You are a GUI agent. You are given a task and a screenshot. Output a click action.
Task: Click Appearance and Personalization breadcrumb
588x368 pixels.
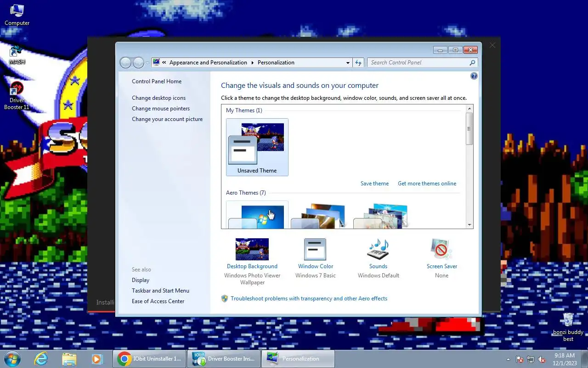tap(208, 63)
